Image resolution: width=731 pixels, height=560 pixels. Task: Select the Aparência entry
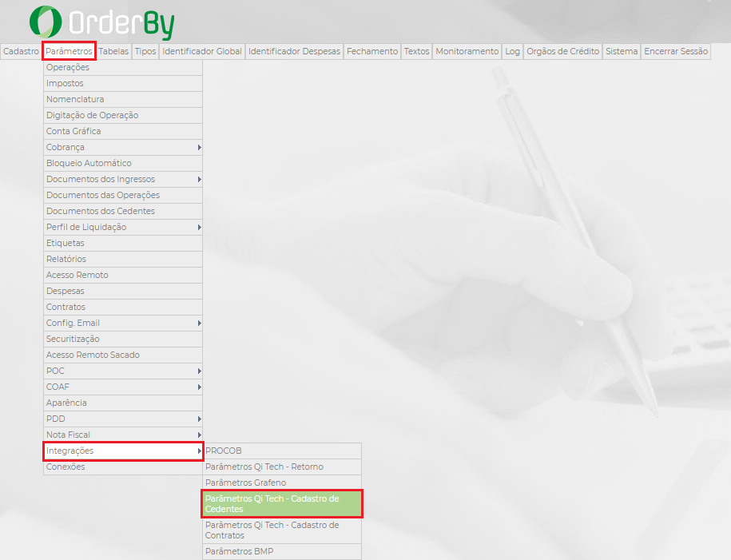coord(122,403)
